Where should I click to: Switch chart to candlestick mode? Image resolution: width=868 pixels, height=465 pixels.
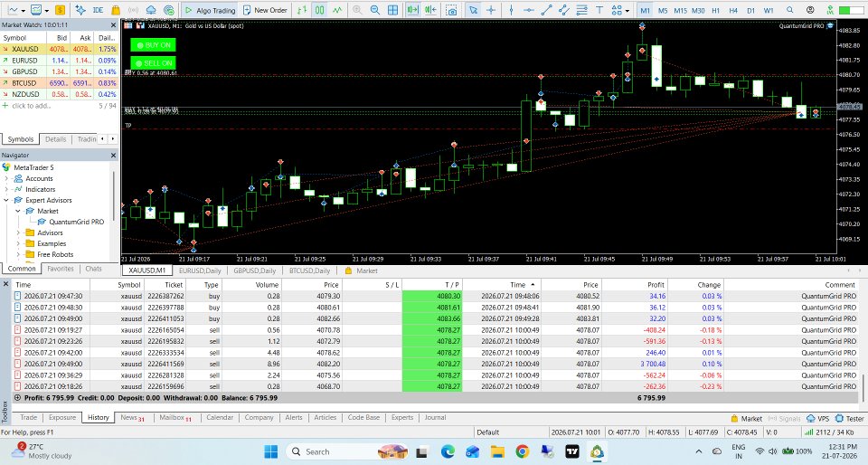[319, 10]
